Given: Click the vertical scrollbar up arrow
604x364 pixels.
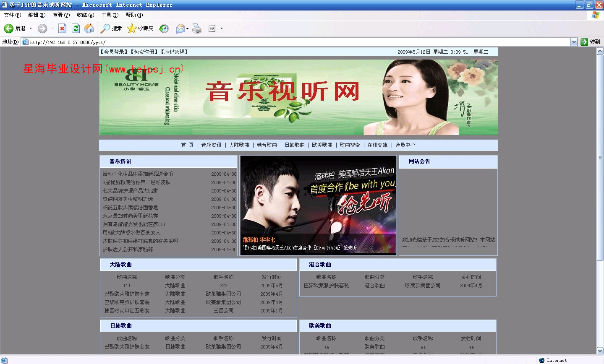Looking at the screenshot, I should pos(600,51).
